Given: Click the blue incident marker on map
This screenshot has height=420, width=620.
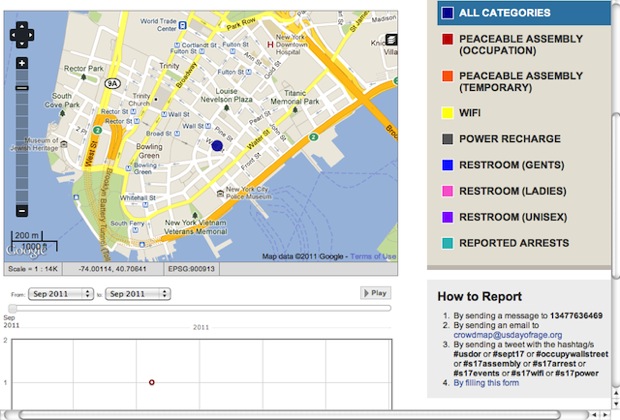Looking at the screenshot, I should [217, 146].
